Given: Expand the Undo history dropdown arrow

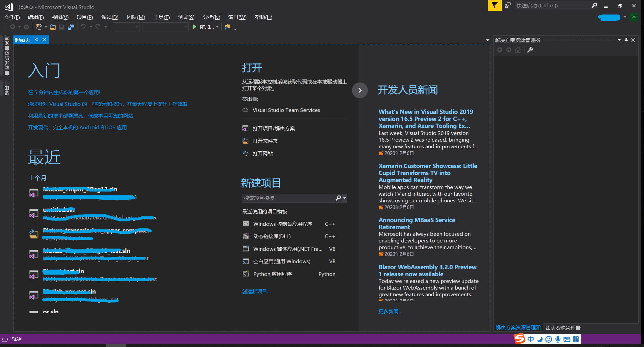Looking at the screenshot, I should [91, 27].
